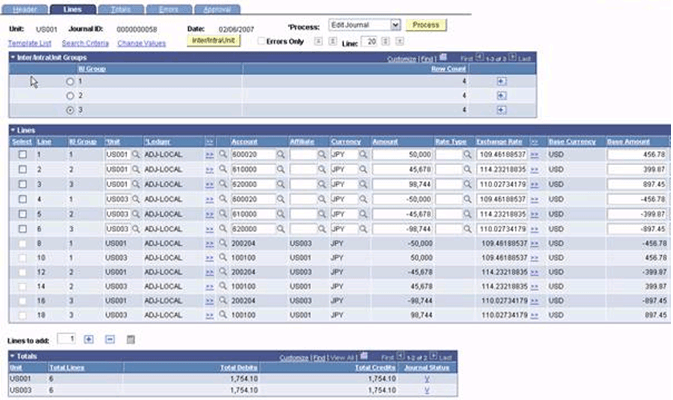Collapse the Totals section
This screenshot has height=400, width=673.
pyautogui.click(x=13, y=356)
